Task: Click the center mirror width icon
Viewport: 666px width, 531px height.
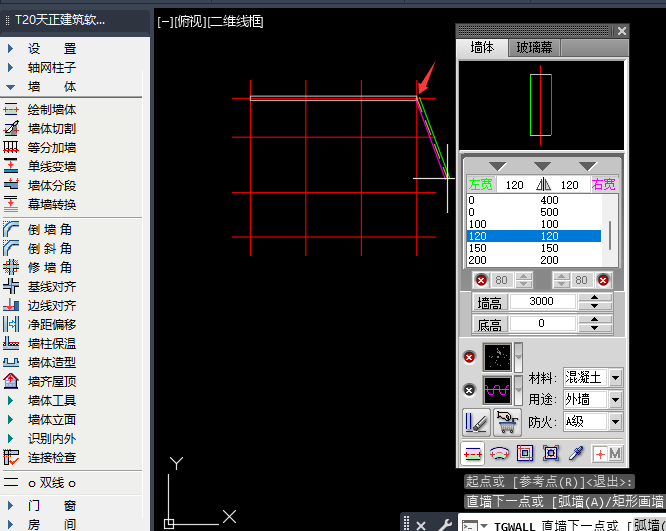Action: click(x=543, y=184)
